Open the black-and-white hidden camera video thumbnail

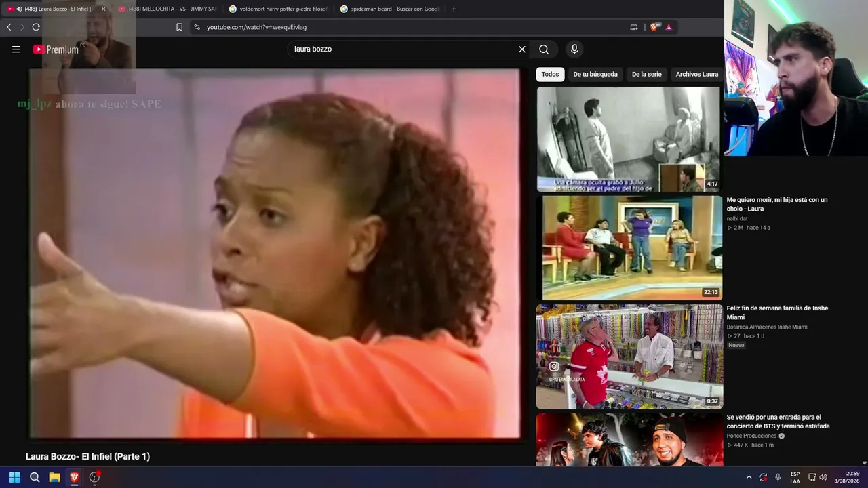pos(629,139)
